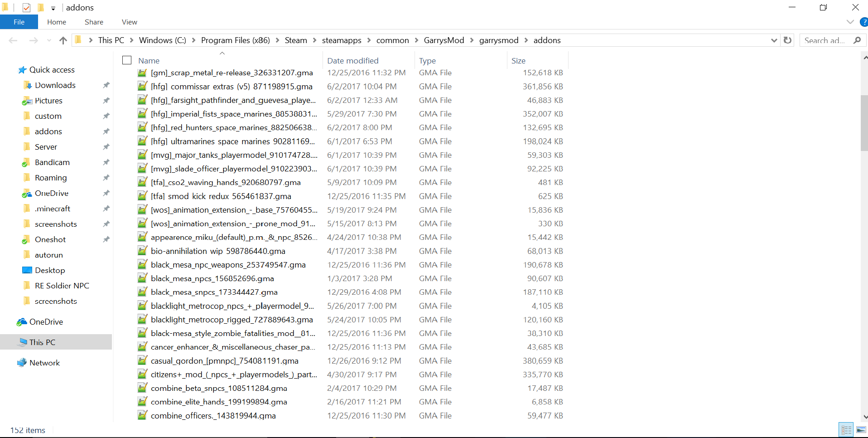Refresh the addons folder view
868x438 pixels.
pos(787,40)
